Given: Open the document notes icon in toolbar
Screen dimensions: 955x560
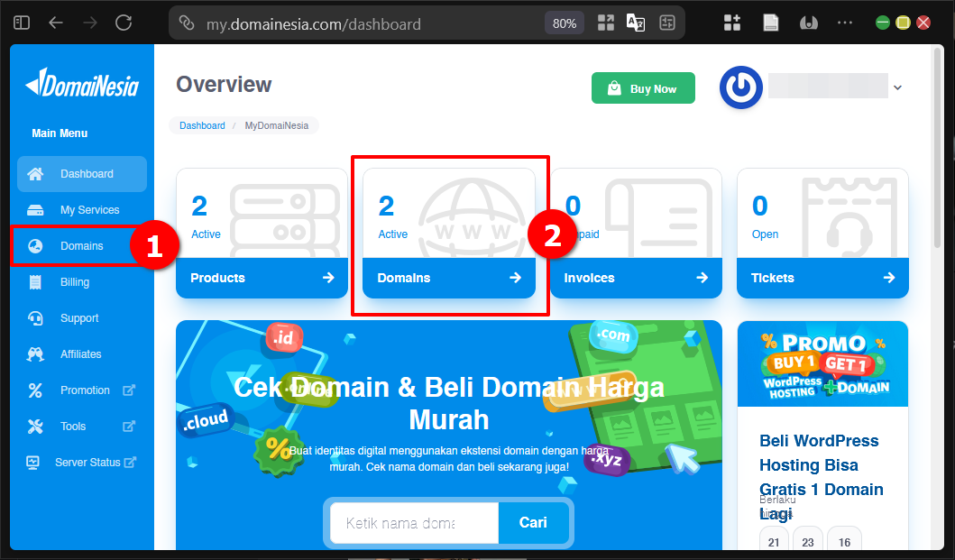Looking at the screenshot, I should (x=770, y=23).
